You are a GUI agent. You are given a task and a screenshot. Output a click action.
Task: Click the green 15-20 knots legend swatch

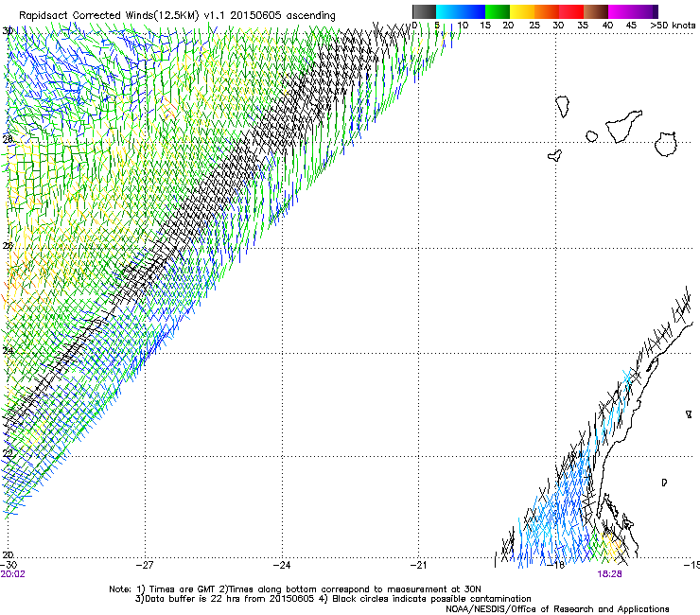[498, 11]
